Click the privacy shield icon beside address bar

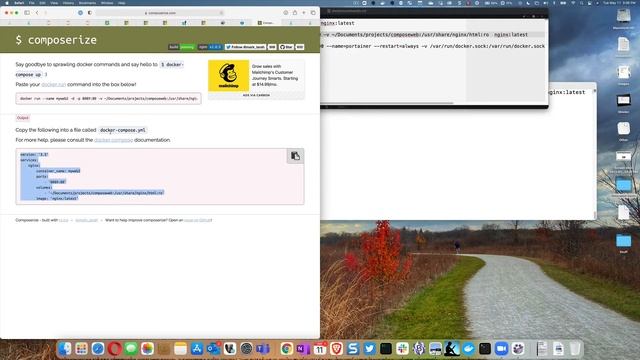tap(90, 13)
